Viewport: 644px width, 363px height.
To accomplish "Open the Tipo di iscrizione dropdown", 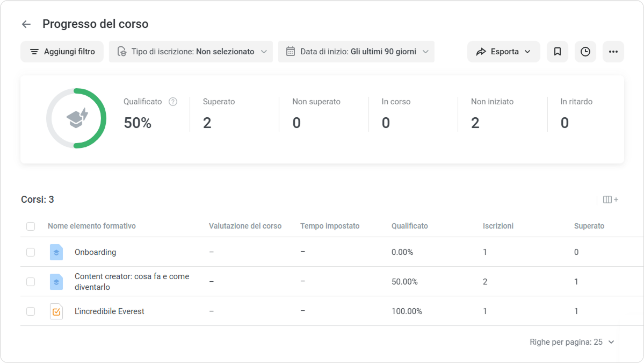I will pos(191,52).
